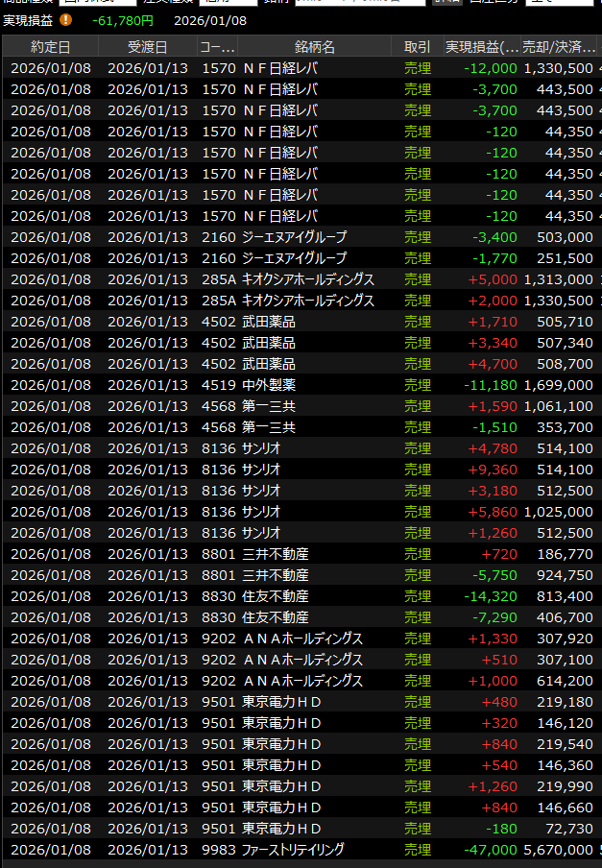Screen dimensions: 602x868
Task: Sort by the 実現損益 column header
Action: click(x=481, y=47)
